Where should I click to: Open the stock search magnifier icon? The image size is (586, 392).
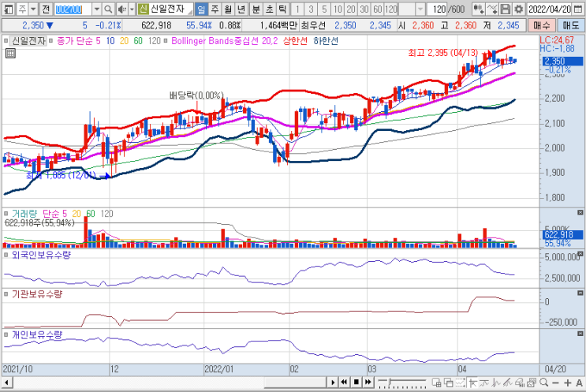pos(108,9)
